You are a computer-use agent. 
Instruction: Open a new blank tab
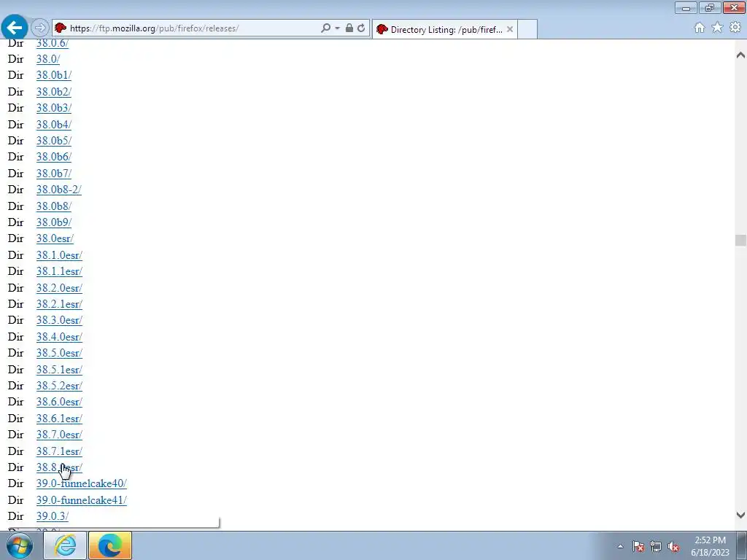point(527,29)
